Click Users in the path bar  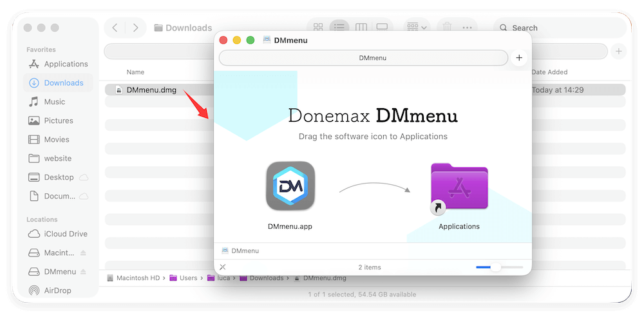click(184, 278)
